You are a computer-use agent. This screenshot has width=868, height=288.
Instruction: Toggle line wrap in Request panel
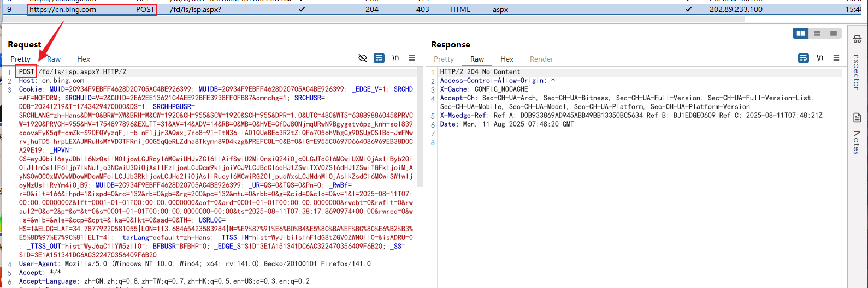[x=379, y=58]
